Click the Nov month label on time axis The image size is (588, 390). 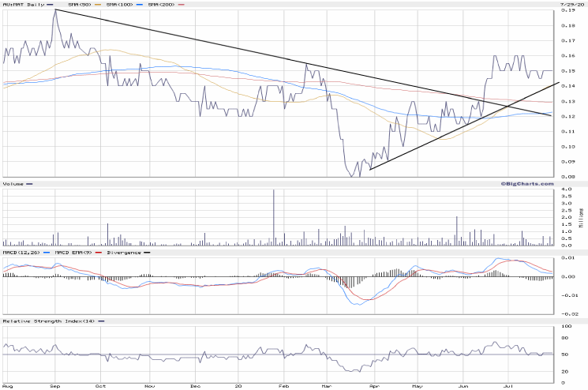point(150,386)
